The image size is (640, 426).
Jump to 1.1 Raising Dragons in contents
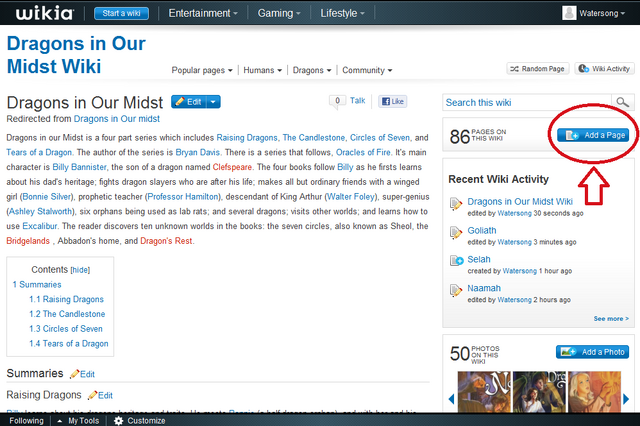(67, 300)
